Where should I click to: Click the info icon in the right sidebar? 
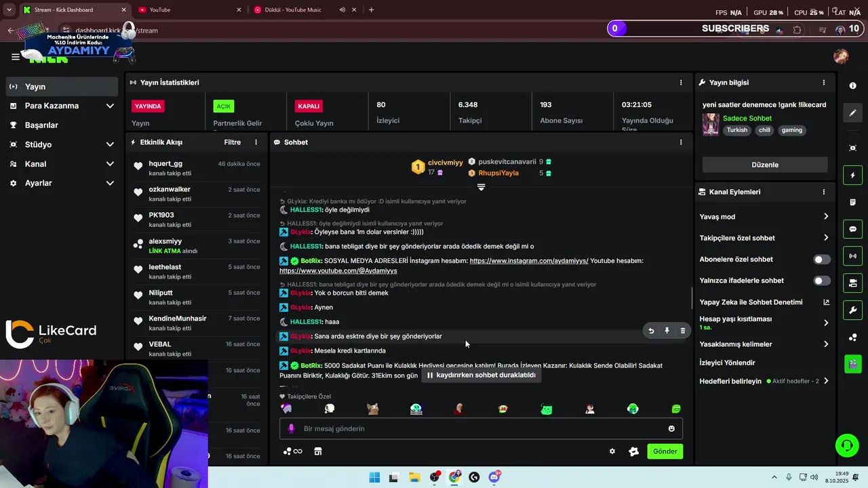tap(853, 86)
